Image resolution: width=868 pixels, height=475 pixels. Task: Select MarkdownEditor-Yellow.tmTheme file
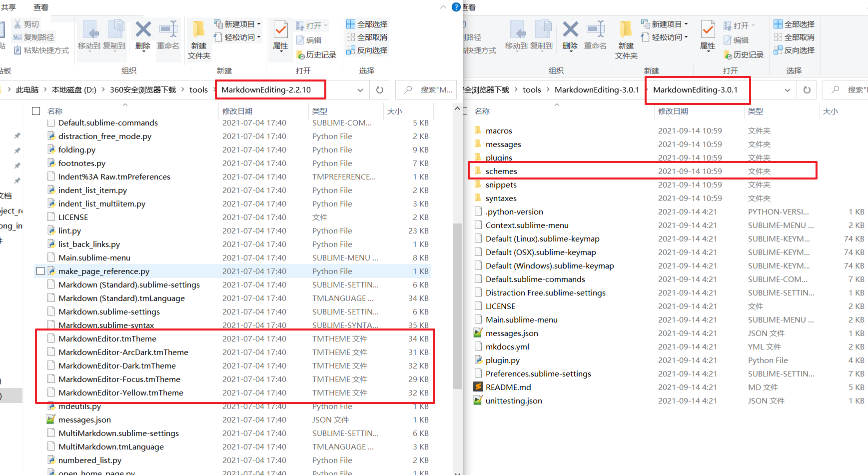120,392
